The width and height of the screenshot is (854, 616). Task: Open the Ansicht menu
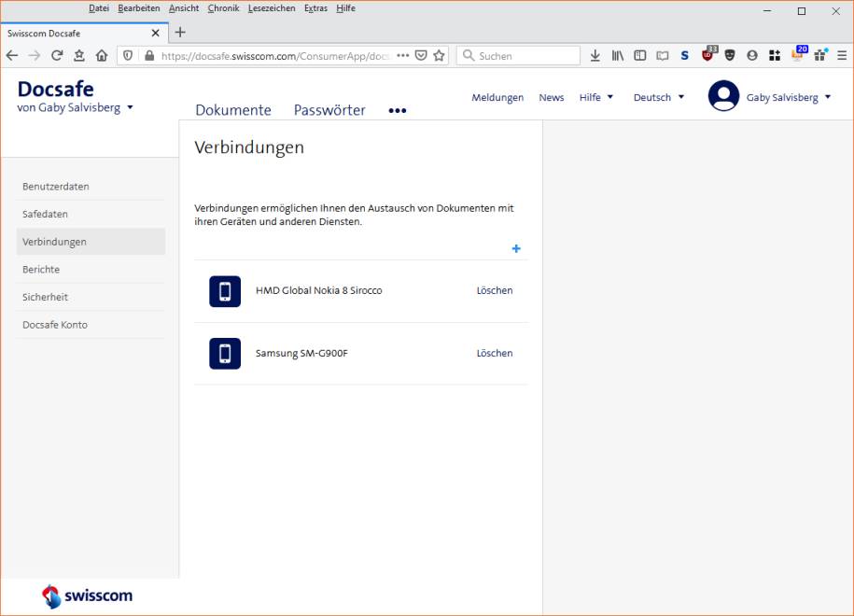[184, 8]
